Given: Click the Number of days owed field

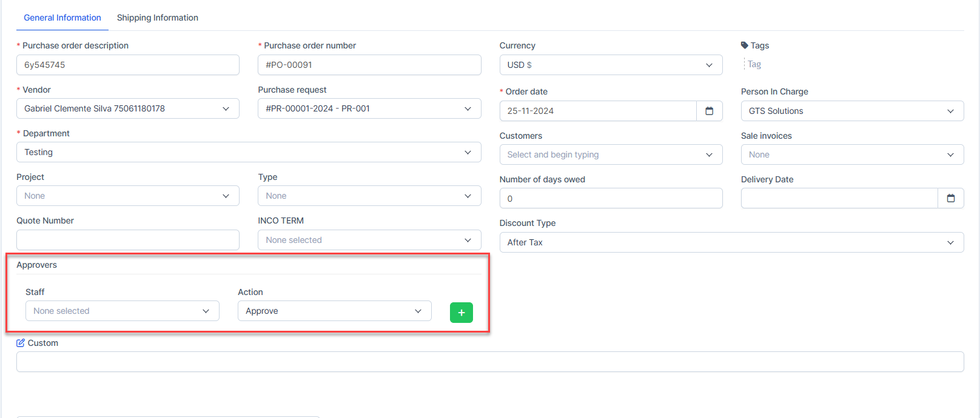Looking at the screenshot, I should [x=610, y=199].
